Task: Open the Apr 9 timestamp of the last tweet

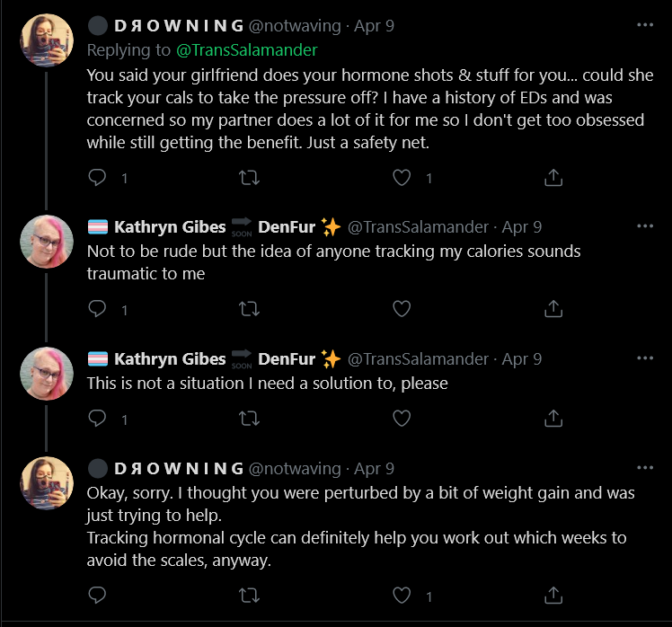Action: coord(374,468)
